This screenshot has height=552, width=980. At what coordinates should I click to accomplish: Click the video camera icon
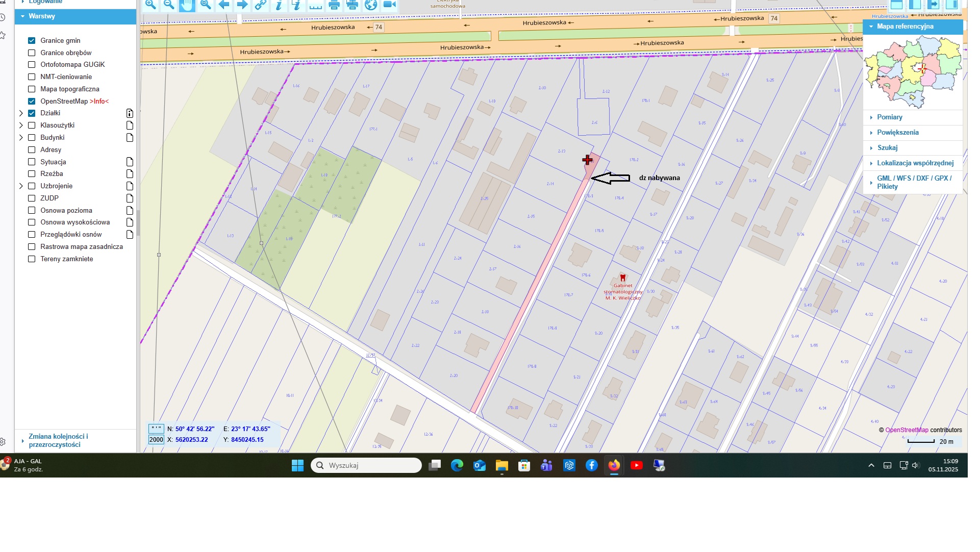[x=390, y=5]
